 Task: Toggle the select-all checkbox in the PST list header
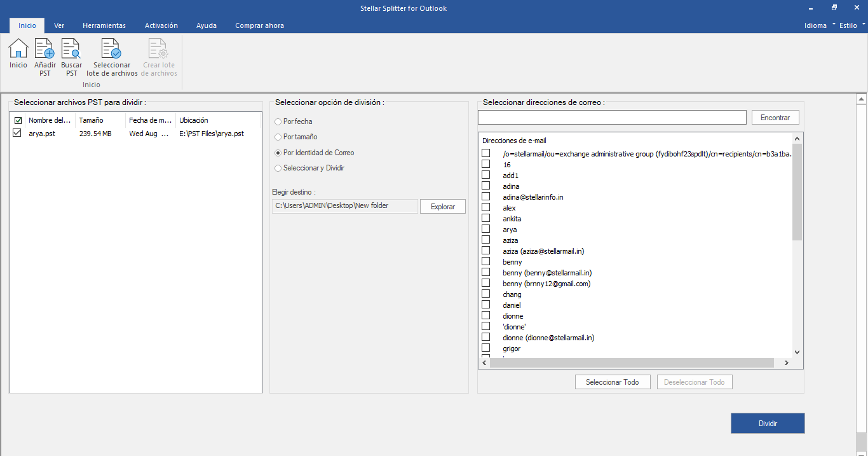(18, 120)
